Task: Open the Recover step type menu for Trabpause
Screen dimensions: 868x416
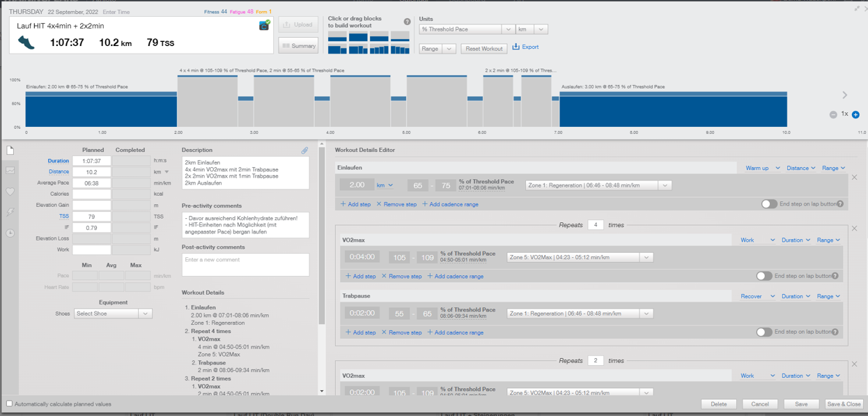Action: pos(757,296)
